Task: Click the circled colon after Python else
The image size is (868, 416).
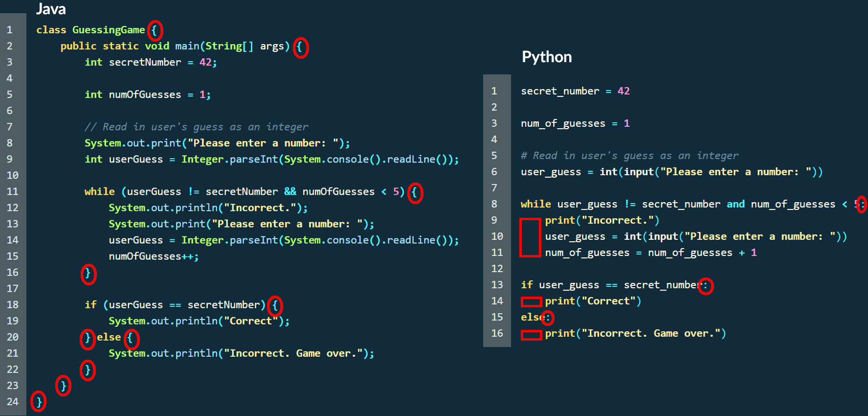Action: [x=548, y=318]
